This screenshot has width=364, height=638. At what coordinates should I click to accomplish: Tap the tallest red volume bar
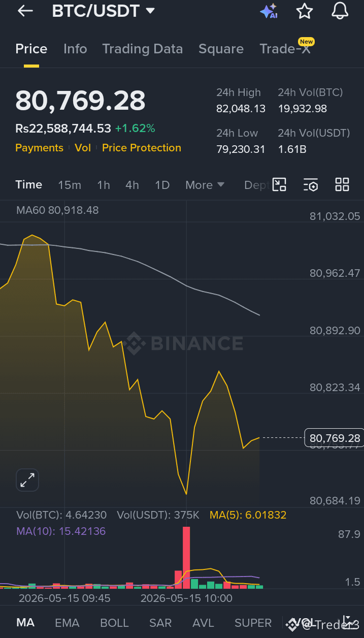(x=186, y=557)
